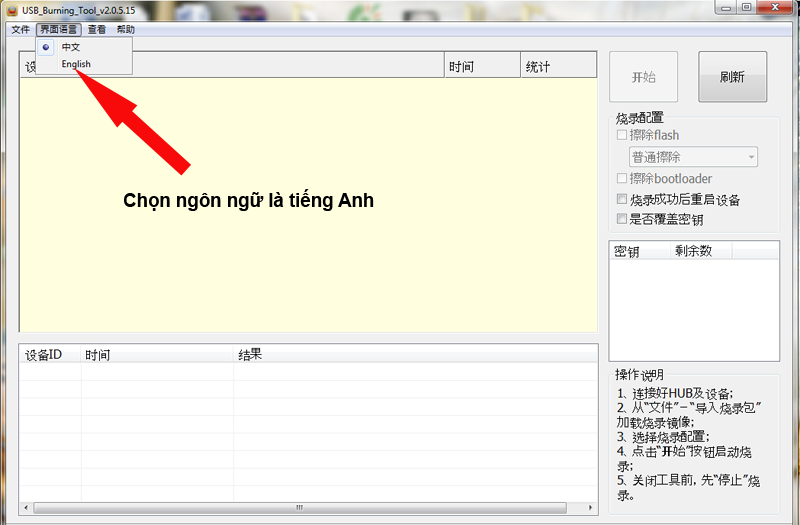This screenshot has height=525, width=800.
Task: Choose English from the language menu
Action: [76, 64]
